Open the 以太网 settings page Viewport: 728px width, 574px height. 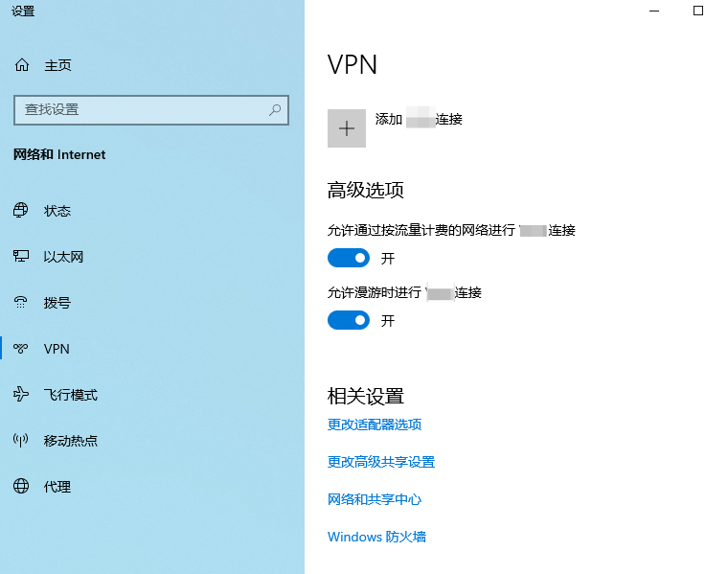[x=63, y=257]
